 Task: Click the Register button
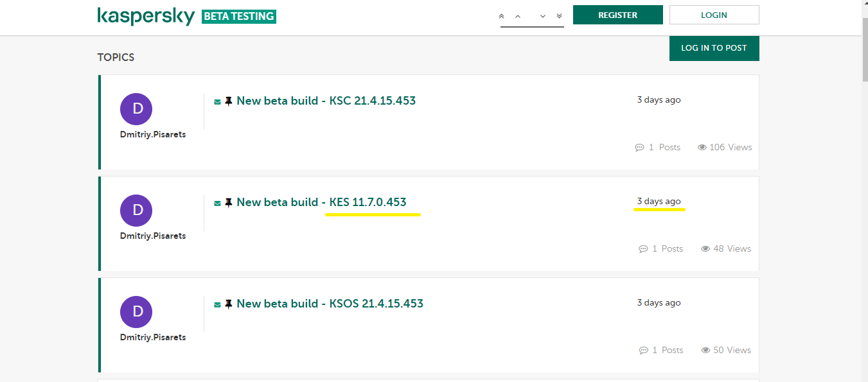point(618,15)
